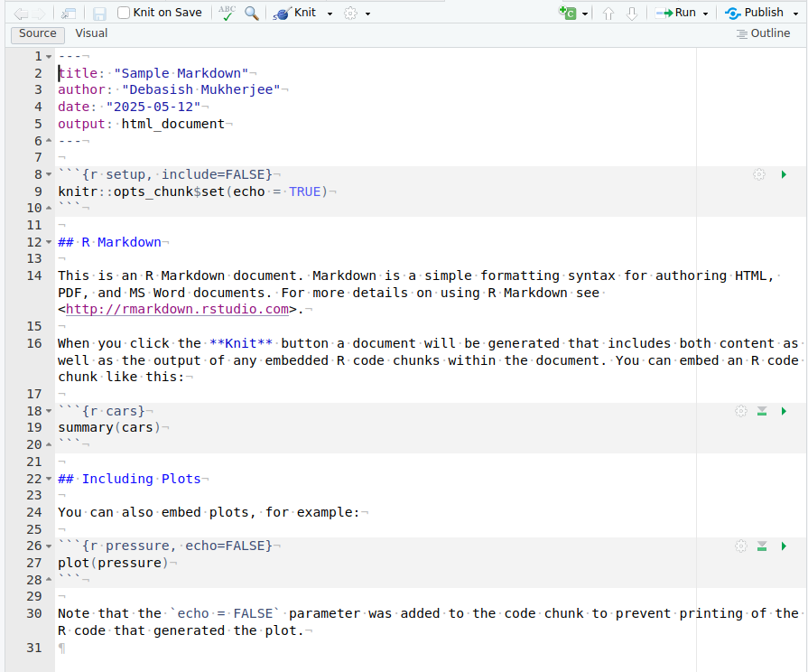Switch to the Visual editor tab

click(91, 33)
